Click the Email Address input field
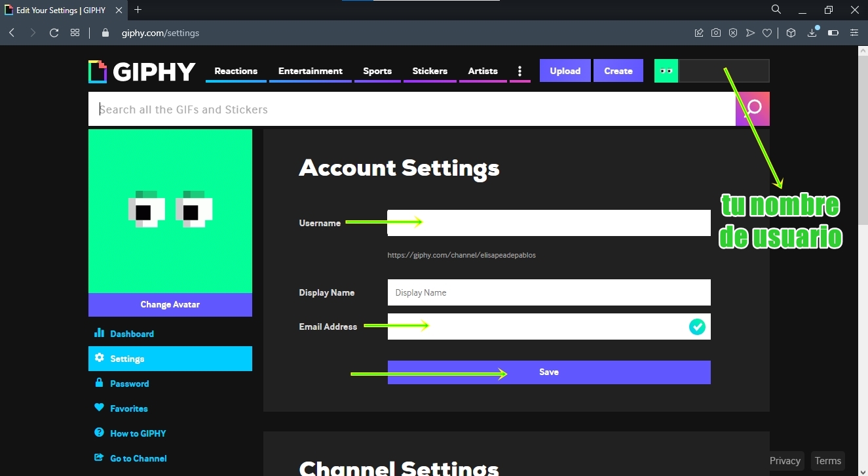Screen dimensions: 868x476 pos(549,327)
